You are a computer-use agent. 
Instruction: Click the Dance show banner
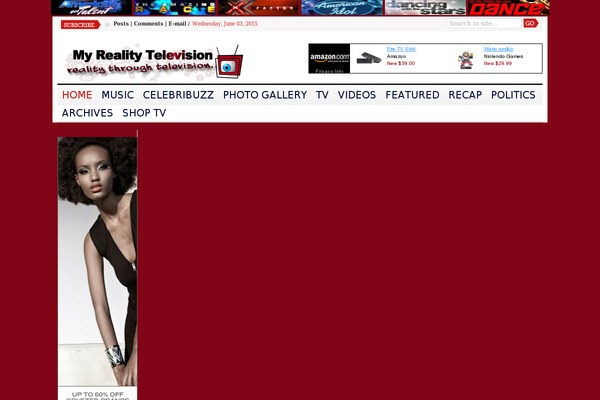click(509, 7)
